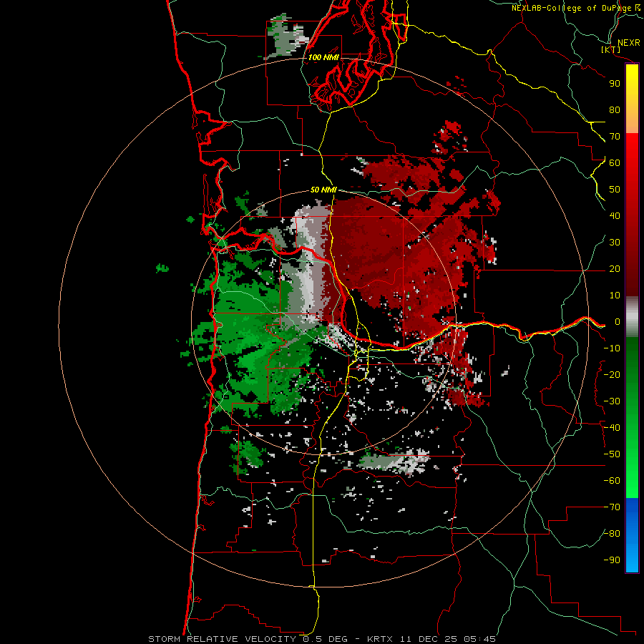
Task: Select the -70 knot scale label
Action: pos(612,507)
